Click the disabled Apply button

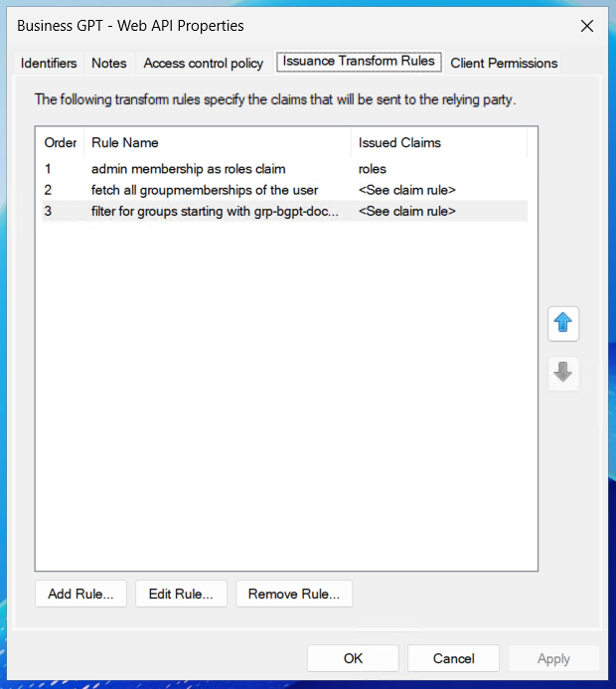pyautogui.click(x=553, y=658)
